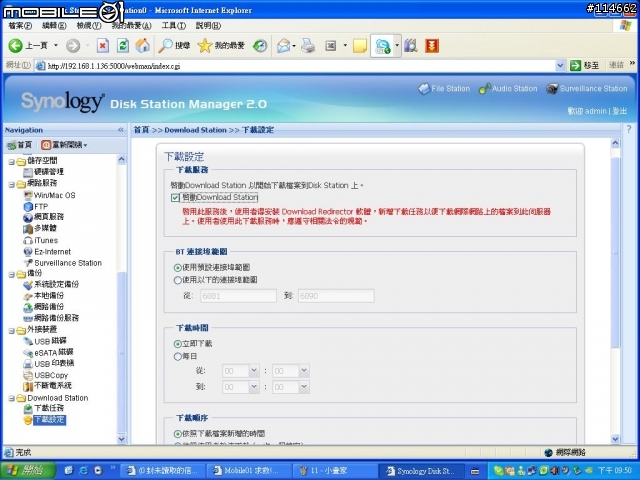This screenshot has width=640, height=480.
Task: Collapse the Download Station tree folder
Action: tap(12, 398)
